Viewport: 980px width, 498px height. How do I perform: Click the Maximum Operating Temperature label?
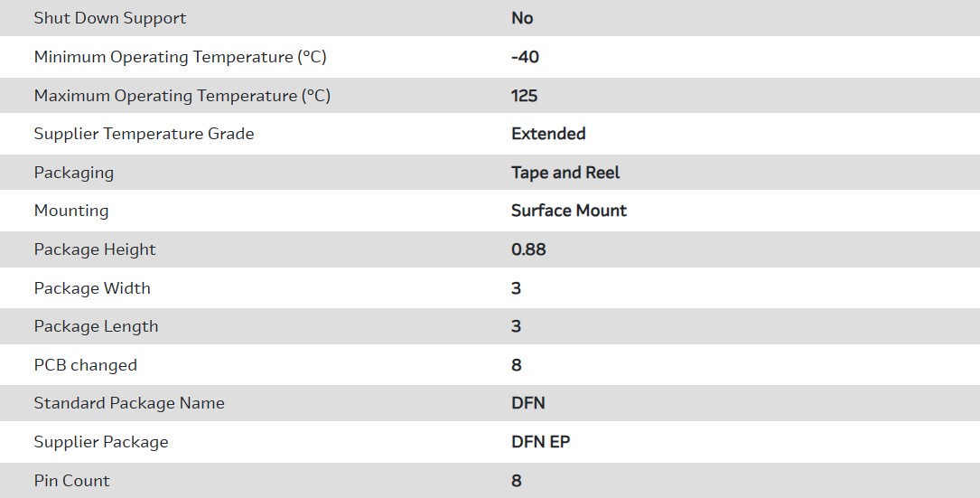[182, 96]
